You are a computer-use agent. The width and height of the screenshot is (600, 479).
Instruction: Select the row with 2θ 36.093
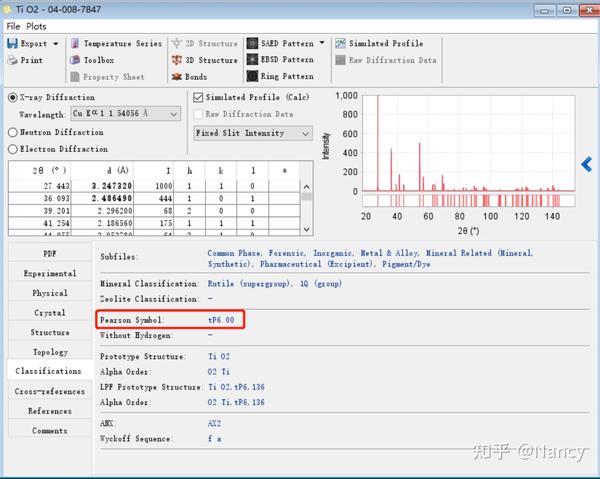coord(154,199)
